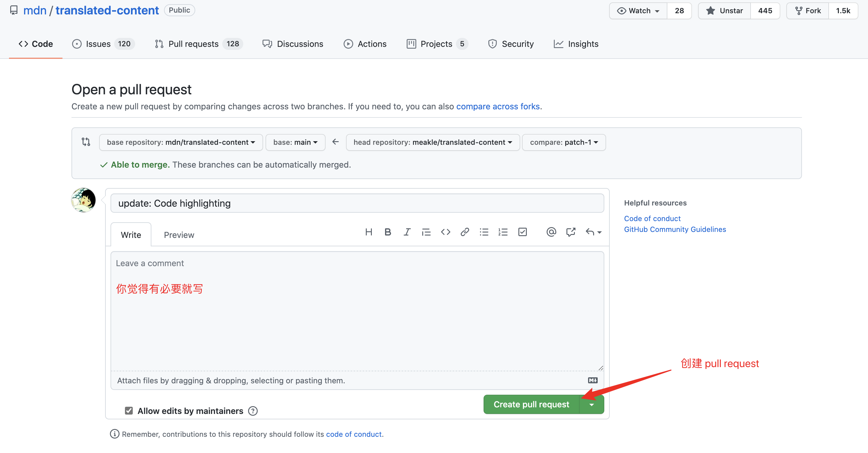The width and height of the screenshot is (868, 453).
Task: Click the Create pull request button
Action: (x=531, y=404)
